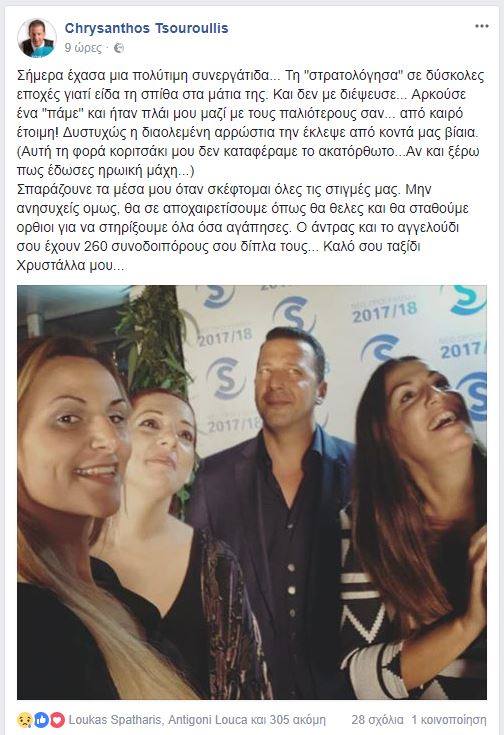Click the heart love reaction icon

57,720
